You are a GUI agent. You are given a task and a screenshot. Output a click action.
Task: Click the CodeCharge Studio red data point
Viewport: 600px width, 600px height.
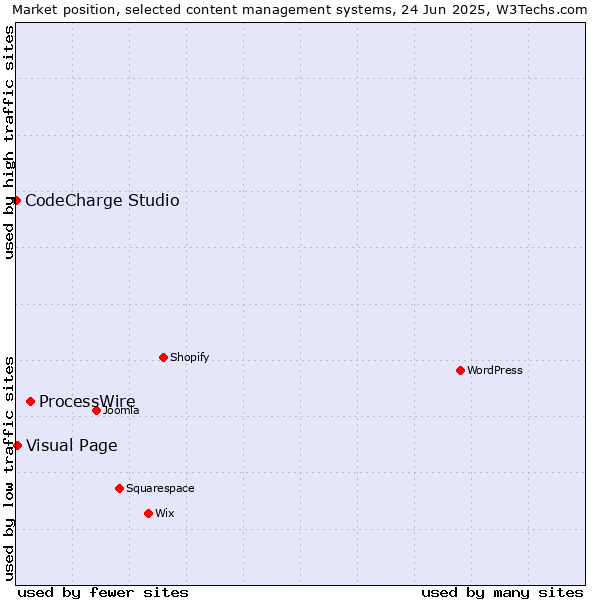16,201
